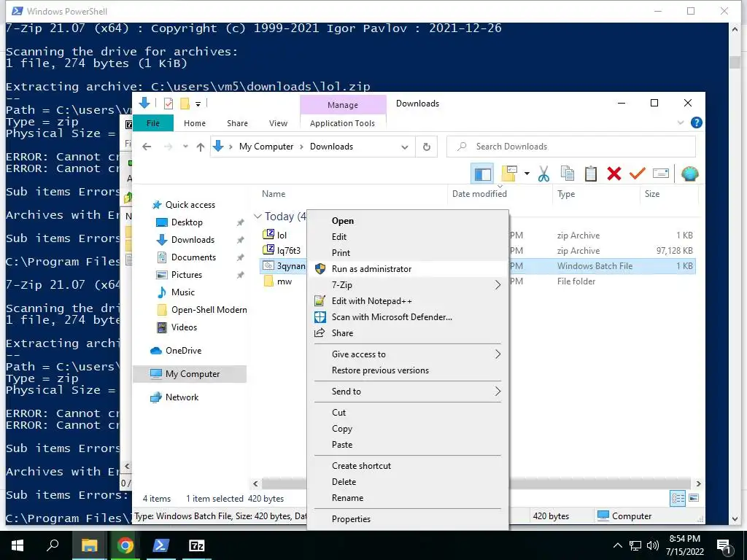Toggle the navigation pane toolbar icon

coord(482,174)
